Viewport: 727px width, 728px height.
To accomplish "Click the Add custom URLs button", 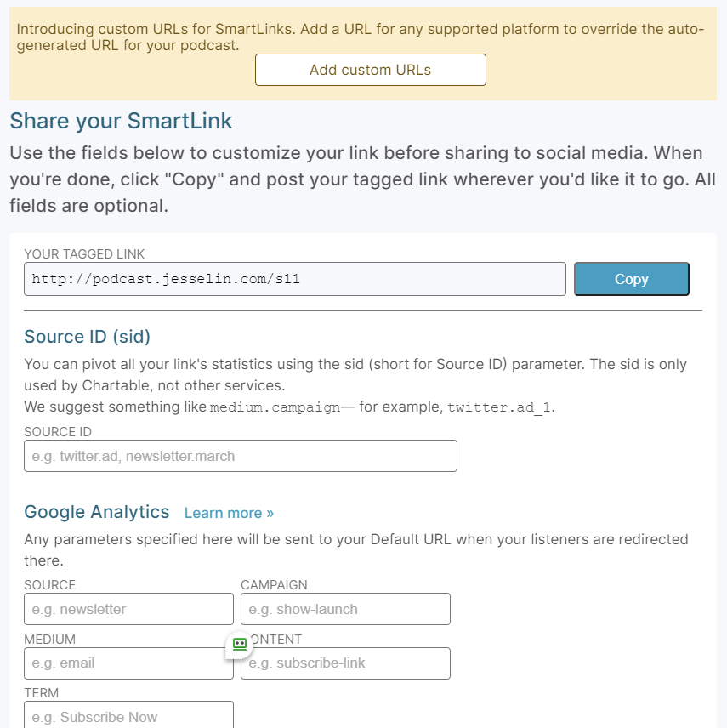I will 371,70.
